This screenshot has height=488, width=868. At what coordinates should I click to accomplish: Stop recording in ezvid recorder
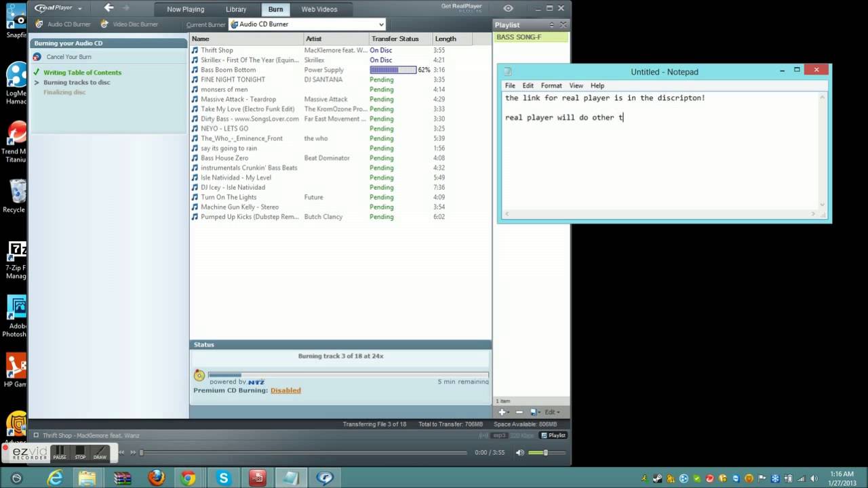80,453
